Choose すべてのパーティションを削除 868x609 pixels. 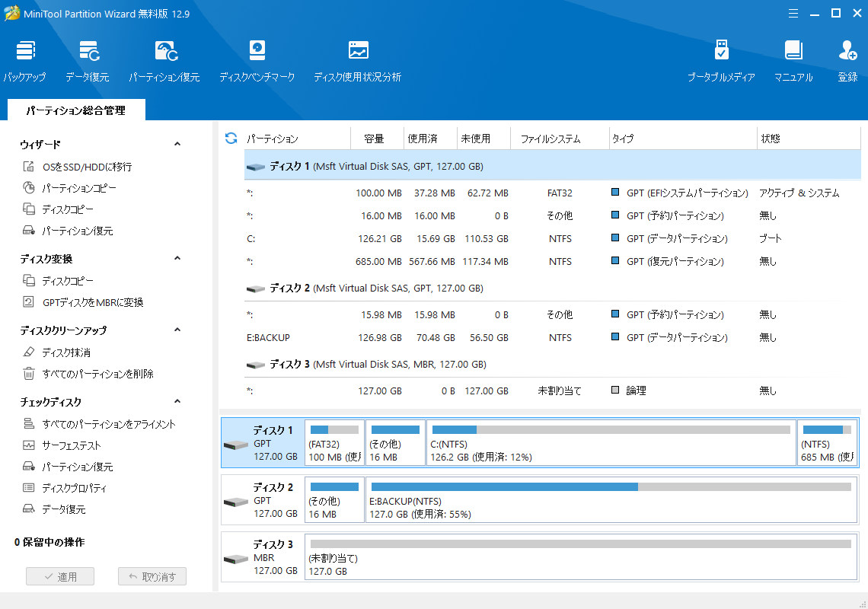pyautogui.click(x=88, y=374)
